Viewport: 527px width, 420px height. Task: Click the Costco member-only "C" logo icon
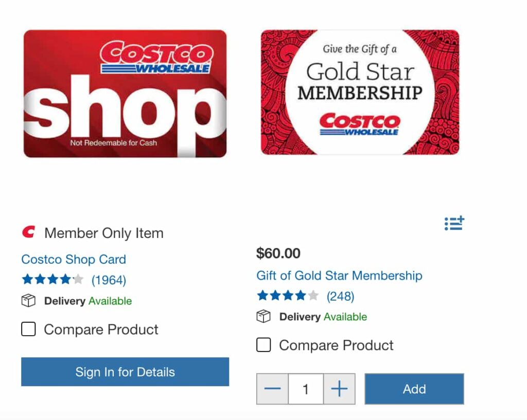(x=29, y=232)
